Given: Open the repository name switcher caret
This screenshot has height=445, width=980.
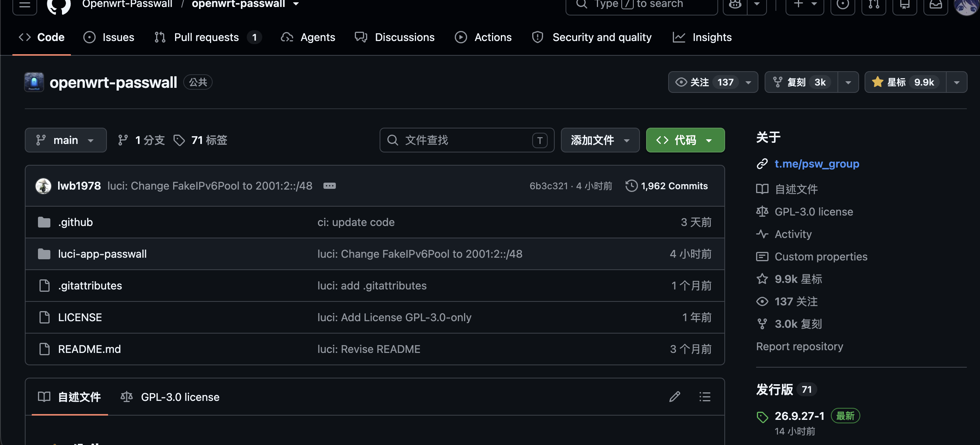Looking at the screenshot, I should click(296, 4).
